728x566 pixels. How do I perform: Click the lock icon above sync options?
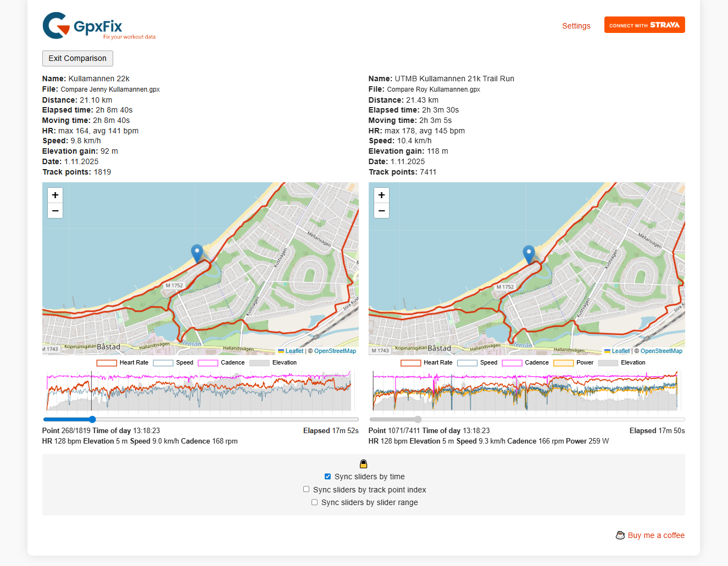(364, 463)
